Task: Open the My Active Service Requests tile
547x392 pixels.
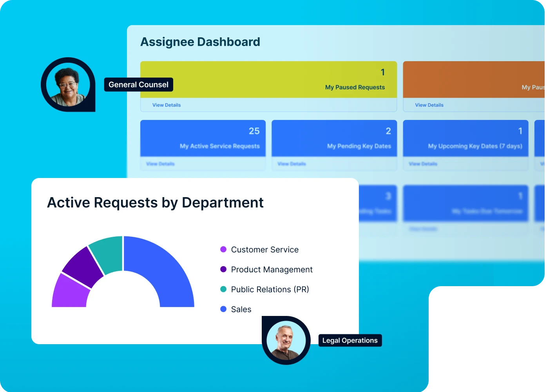Action: pyautogui.click(x=203, y=138)
